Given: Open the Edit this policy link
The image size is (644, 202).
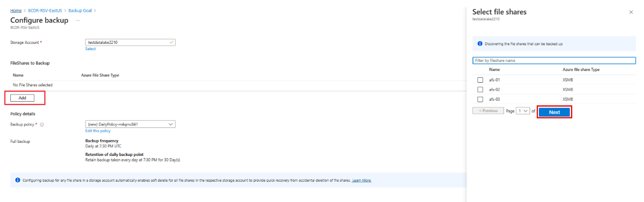Looking at the screenshot, I should (98, 131).
